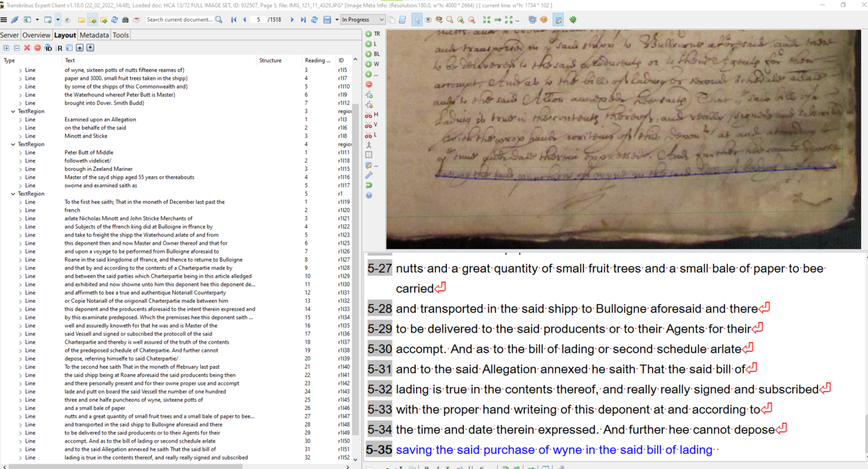The image size is (868, 469).
Task: Toggle the selection mode arrow tool
Action: click(x=417, y=20)
